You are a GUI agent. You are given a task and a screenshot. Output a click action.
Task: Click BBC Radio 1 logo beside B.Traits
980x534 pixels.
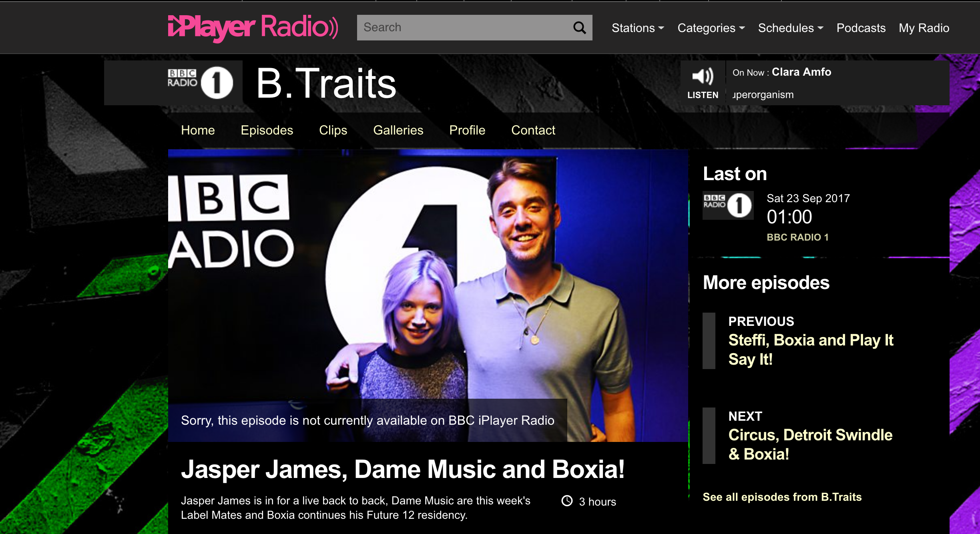[200, 83]
